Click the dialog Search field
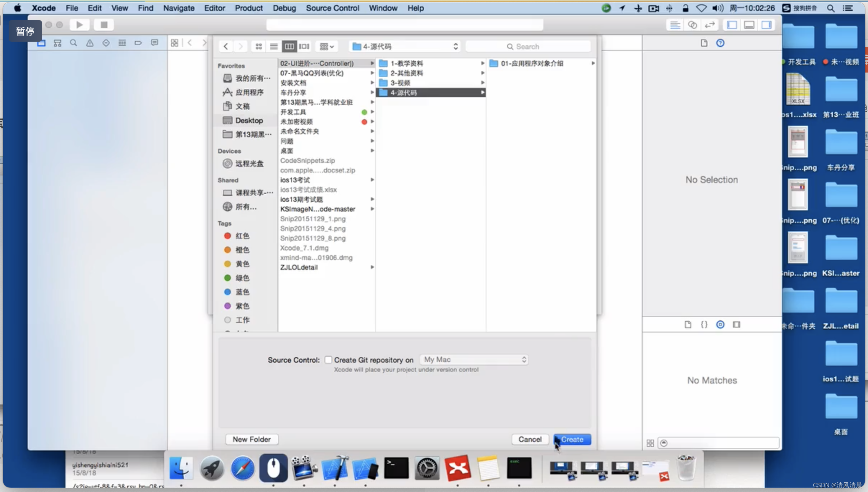 pos(528,46)
